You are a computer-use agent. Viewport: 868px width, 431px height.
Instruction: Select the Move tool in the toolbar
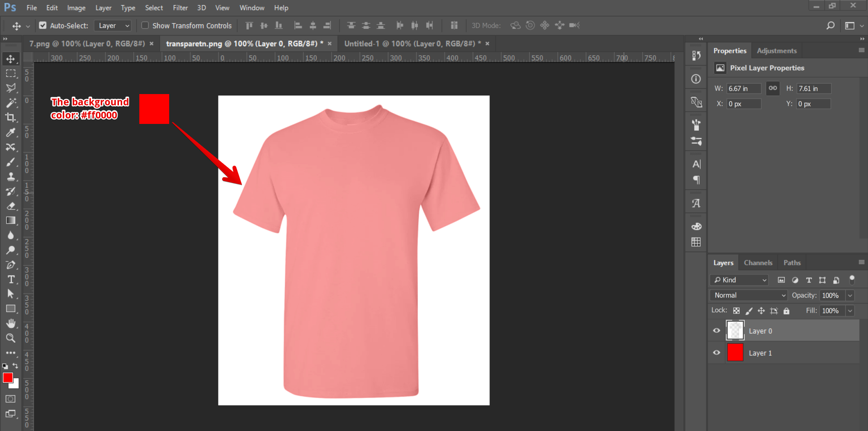pos(10,59)
